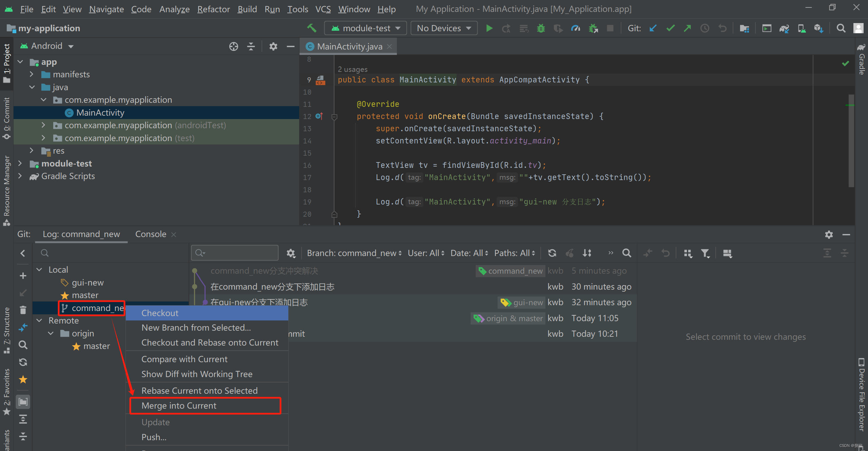Click the commit search field in Git log
Viewport: 868px width, 451px height.
[235, 253]
